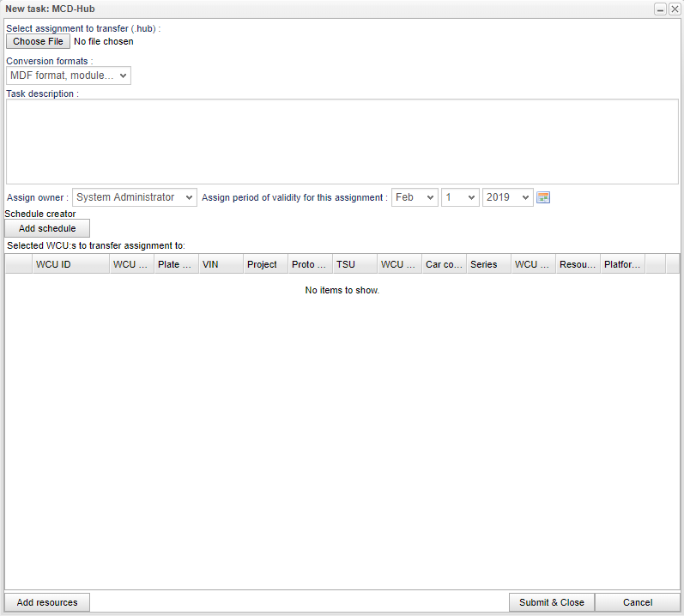Change the validity month from Feb
Viewport: 684px width, 616px height.
coord(415,197)
